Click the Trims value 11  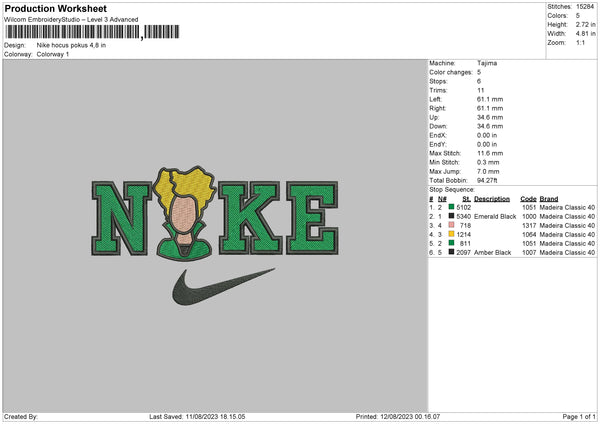pos(481,90)
